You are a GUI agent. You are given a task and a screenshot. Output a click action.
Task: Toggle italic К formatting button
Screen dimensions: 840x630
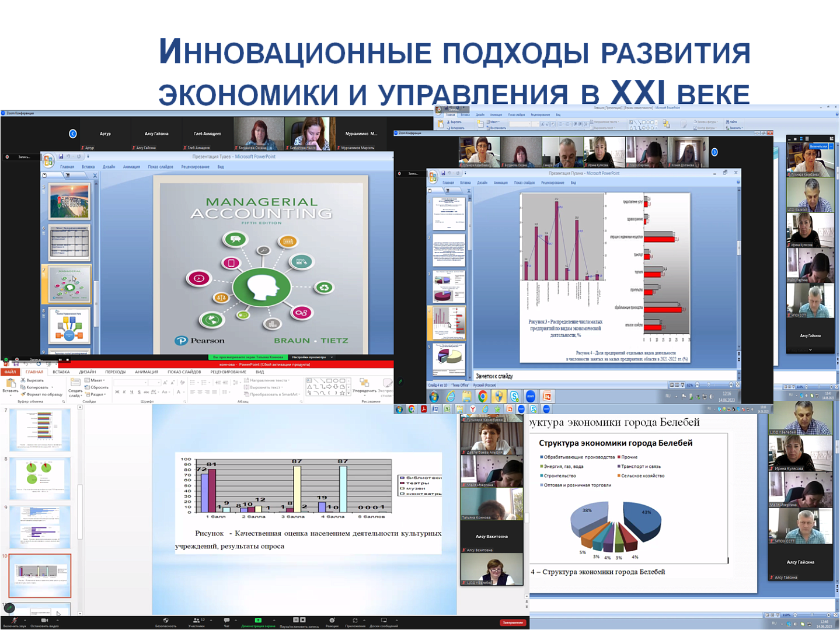(x=124, y=392)
